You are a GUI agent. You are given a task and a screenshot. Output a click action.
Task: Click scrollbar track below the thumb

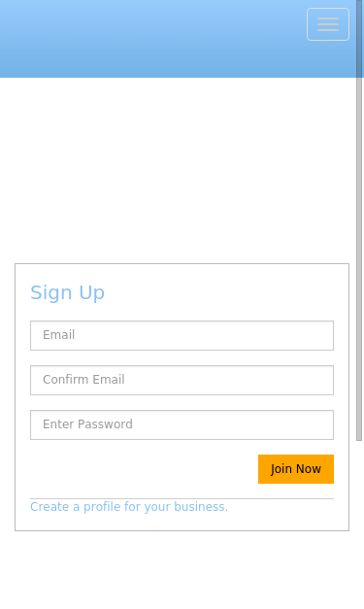[x=359, y=524]
